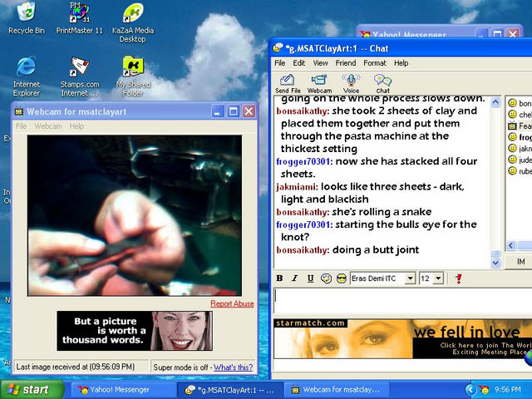
Task: Switch to Webcam for msatclay taskbar button
Action: click(336, 390)
